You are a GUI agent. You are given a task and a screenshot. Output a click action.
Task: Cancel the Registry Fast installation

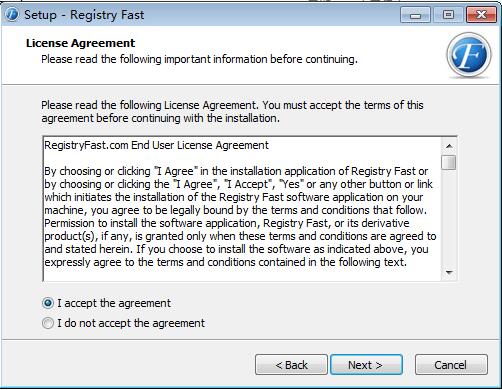[451, 365]
